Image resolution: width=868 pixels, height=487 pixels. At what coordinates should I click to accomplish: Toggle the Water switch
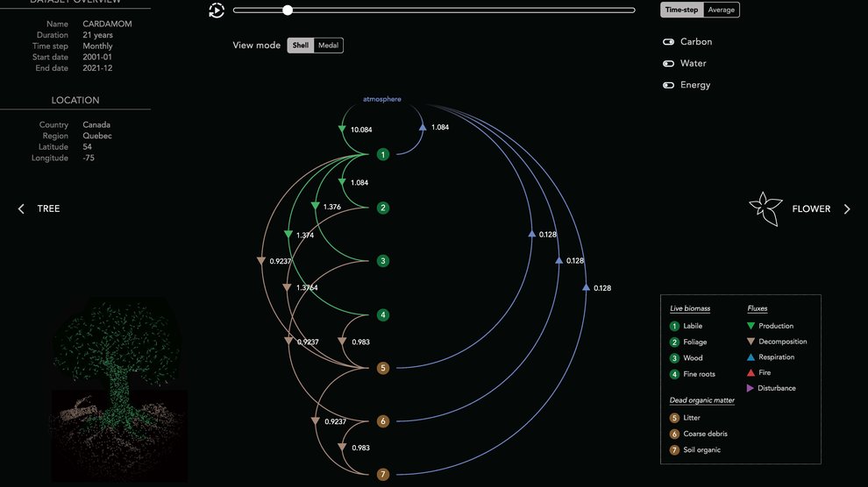click(x=668, y=64)
